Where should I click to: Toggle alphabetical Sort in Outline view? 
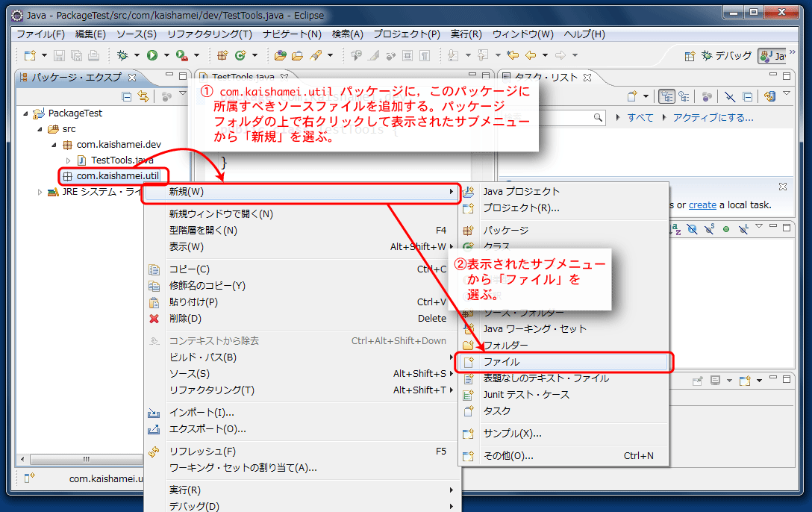(x=676, y=228)
